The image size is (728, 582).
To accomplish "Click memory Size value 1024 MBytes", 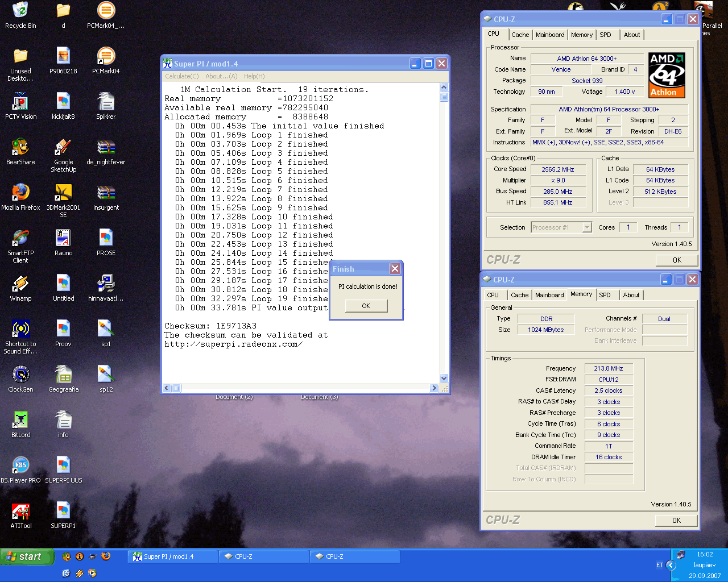I will tap(546, 330).
